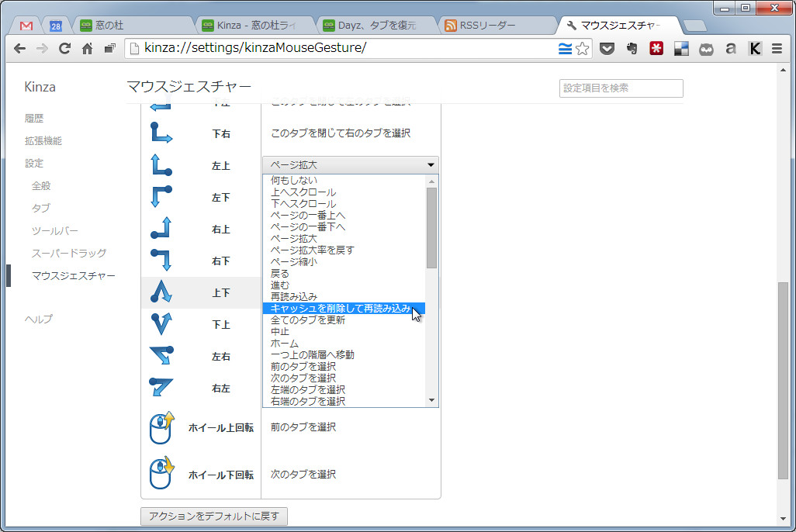Image resolution: width=796 pixels, height=532 pixels.
Task: Open the Evernote elephant extension icon
Action: pos(632,49)
